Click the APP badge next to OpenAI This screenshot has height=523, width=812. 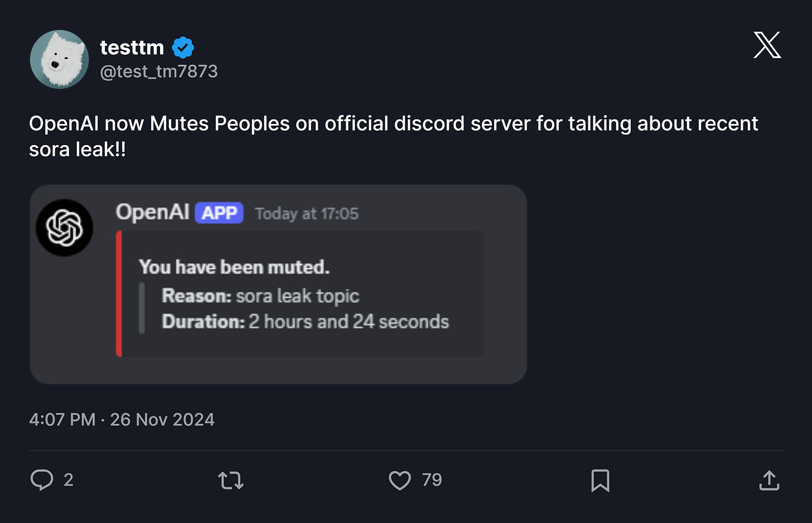pos(219,213)
